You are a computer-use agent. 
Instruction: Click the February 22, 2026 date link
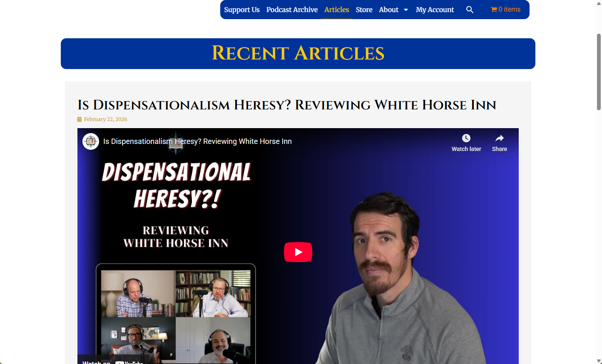(105, 119)
